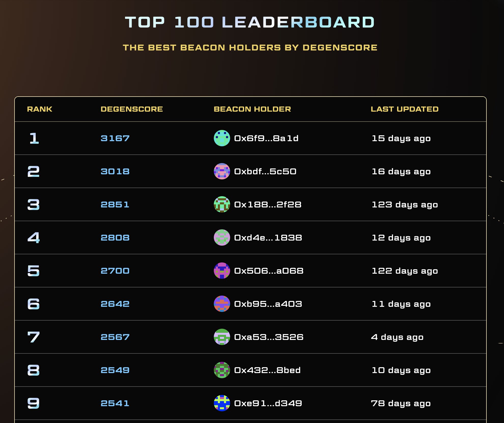
Task: Open beacon holder 0xe91...d349
Action: (x=268, y=403)
